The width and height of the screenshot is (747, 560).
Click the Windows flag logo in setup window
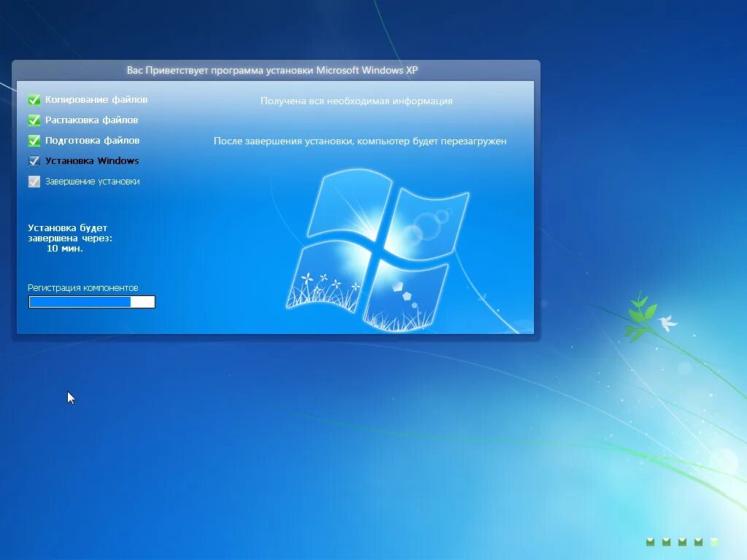click(378, 249)
